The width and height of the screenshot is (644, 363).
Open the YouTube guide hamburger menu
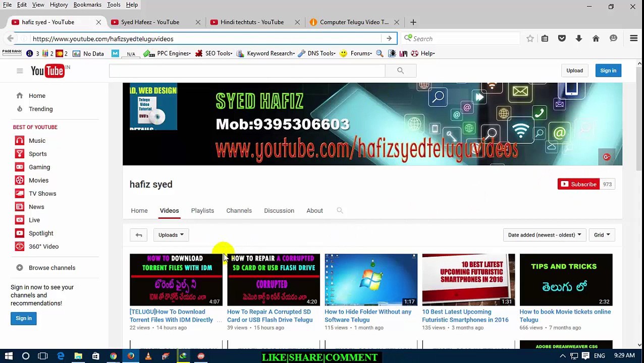pos(20,71)
